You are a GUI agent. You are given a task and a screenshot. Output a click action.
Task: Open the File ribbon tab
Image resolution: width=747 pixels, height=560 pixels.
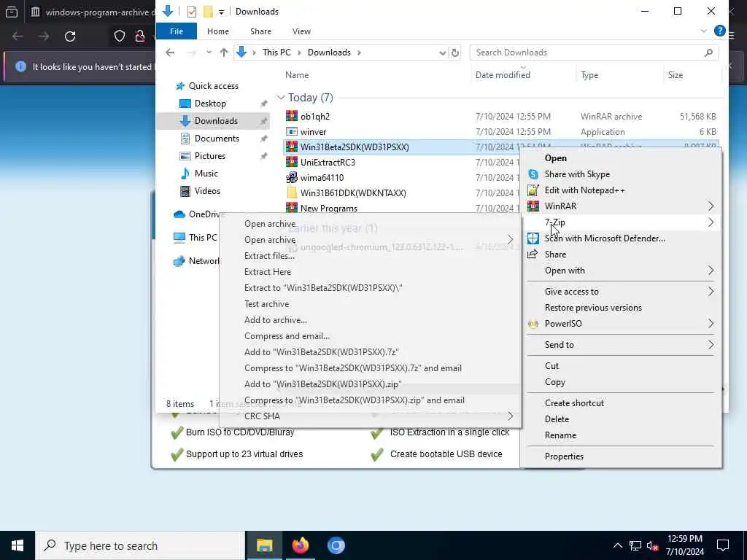tap(177, 31)
